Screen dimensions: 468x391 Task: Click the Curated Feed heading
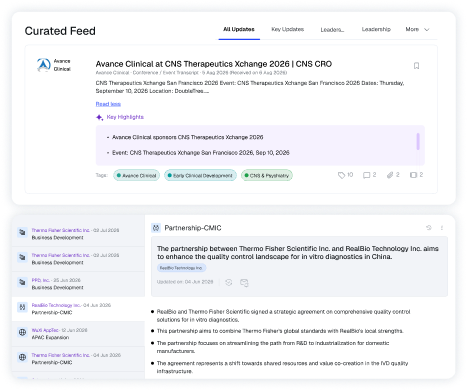tap(60, 31)
